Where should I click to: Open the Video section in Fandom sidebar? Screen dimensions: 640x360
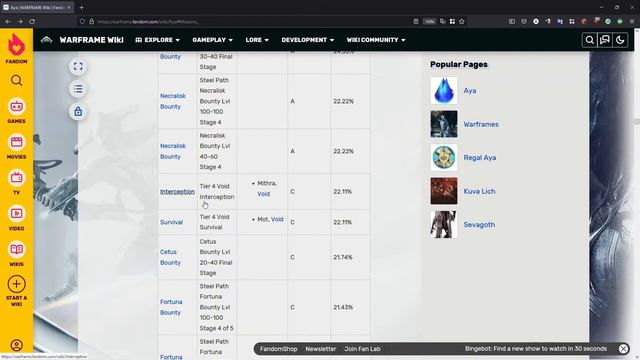[16, 218]
